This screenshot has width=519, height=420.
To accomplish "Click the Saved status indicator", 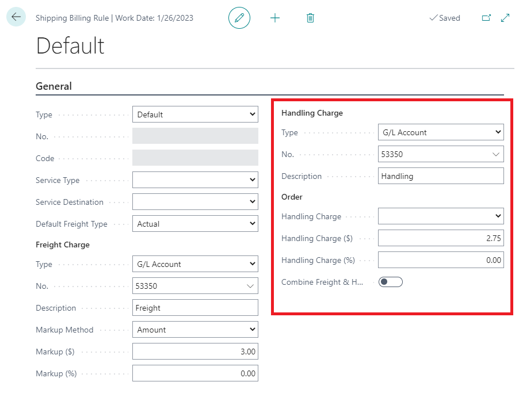I will [445, 18].
